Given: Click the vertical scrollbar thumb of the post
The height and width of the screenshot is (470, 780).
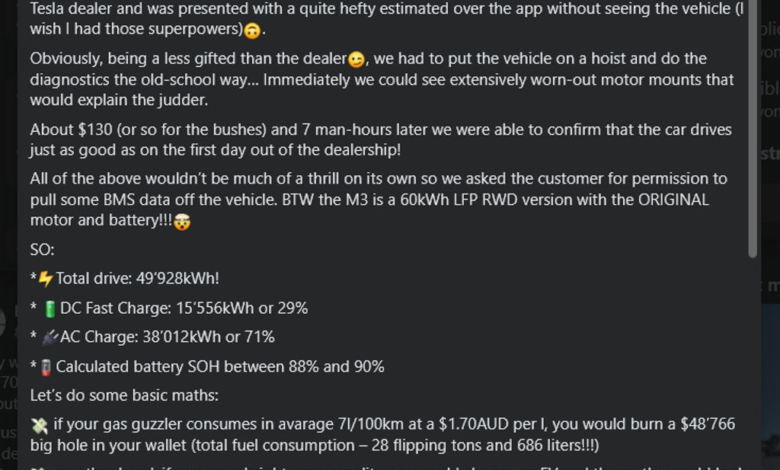Looking at the screenshot, I should 752,129.
